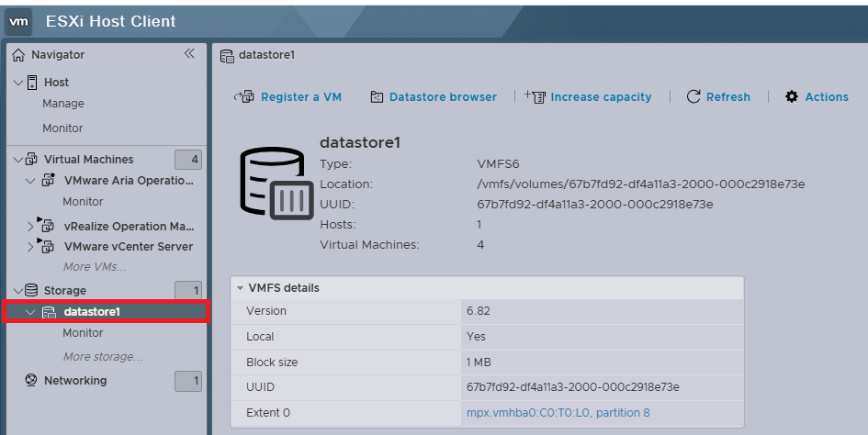Select the vRealize Operation Ma... VM name
The image size is (868, 435).
pyautogui.click(x=129, y=227)
